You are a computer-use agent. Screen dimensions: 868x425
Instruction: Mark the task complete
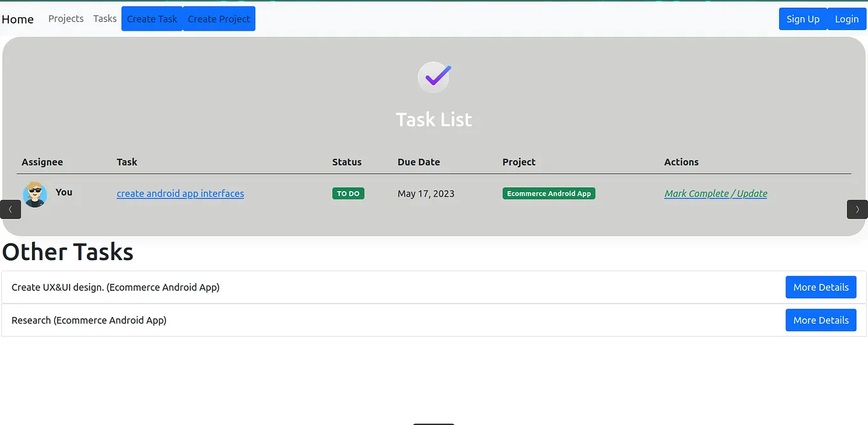pyautogui.click(x=696, y=193)
